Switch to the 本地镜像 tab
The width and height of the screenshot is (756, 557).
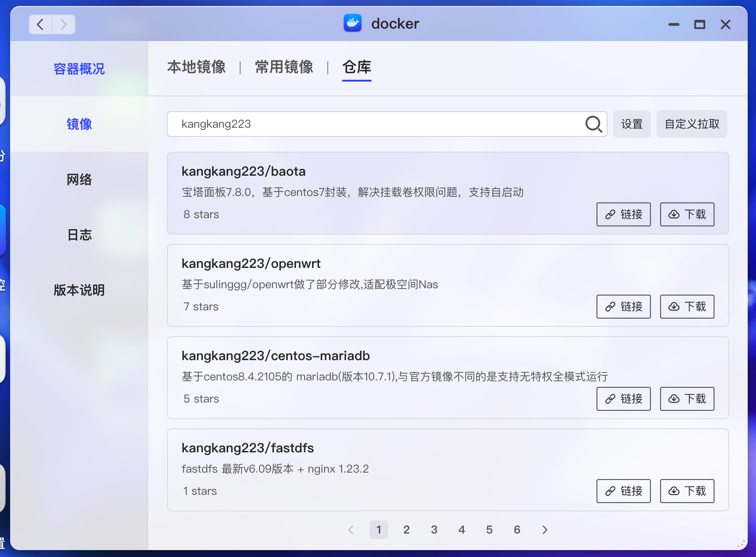[196, 67]
